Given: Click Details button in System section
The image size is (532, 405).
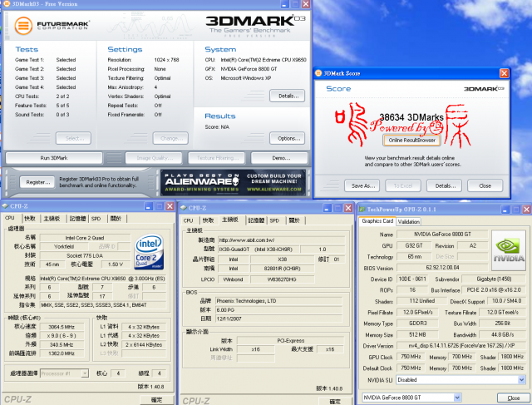Looking at the screenshot, I should [288, 96].
